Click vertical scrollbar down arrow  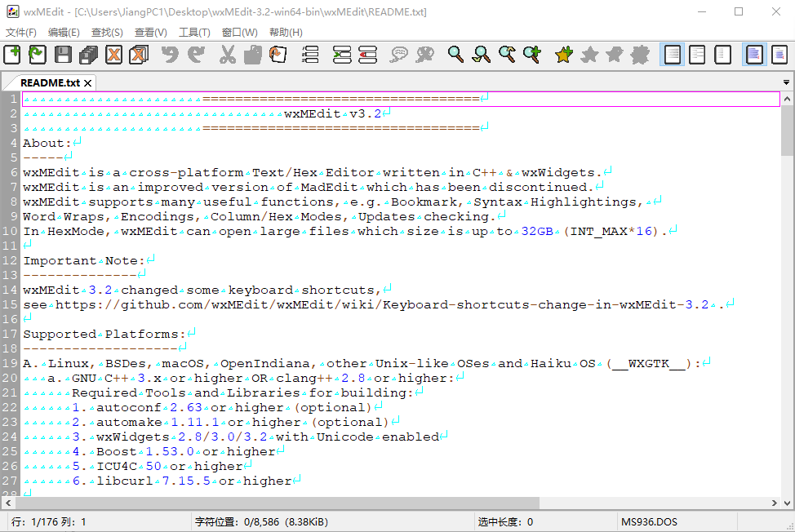click(787, 503)
